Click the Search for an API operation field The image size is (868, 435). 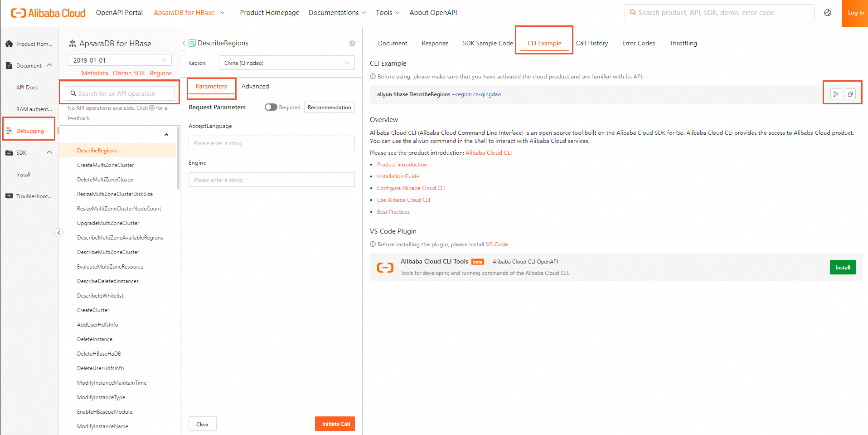pyautogui.click(x=120, y=93)
